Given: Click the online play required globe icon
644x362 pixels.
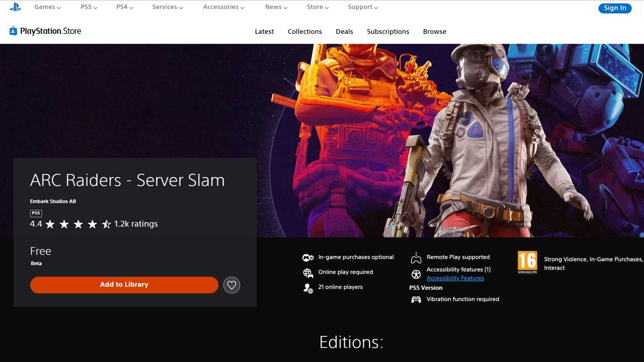Looking at the screenshot, I should 308,272.
